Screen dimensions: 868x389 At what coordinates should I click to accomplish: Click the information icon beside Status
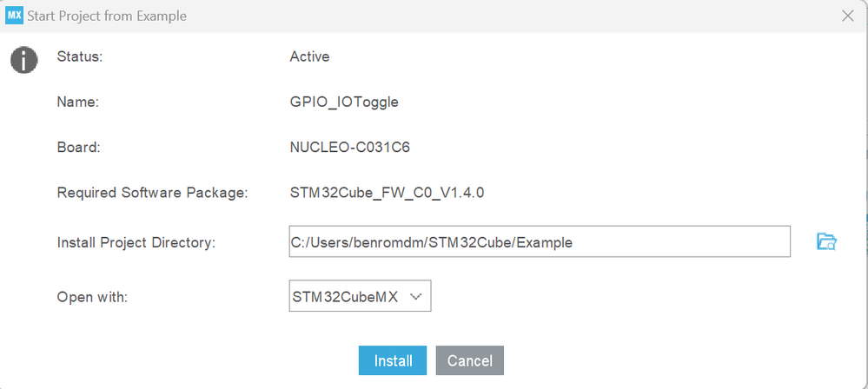point(23,59)
